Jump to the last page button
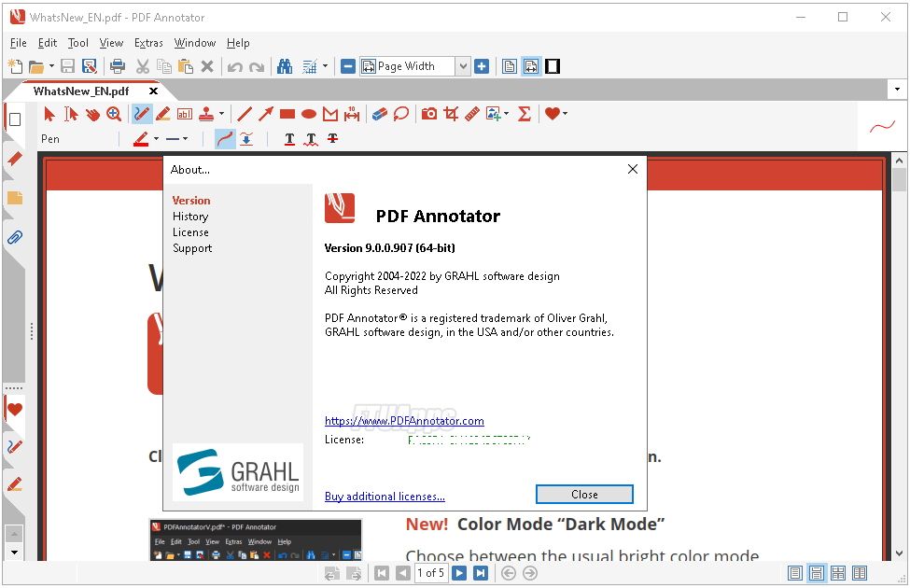Screen dimensions: 910x588 (x=481, y=573)
